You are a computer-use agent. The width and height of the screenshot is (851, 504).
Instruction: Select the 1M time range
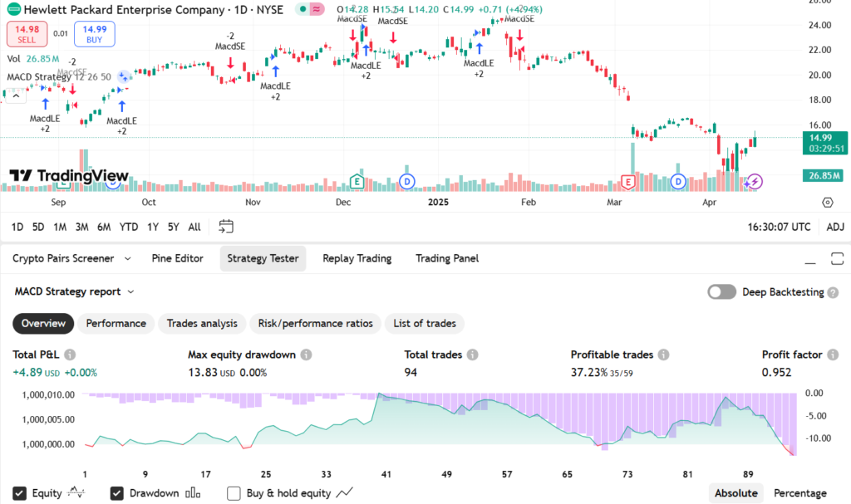coord(60,227)
